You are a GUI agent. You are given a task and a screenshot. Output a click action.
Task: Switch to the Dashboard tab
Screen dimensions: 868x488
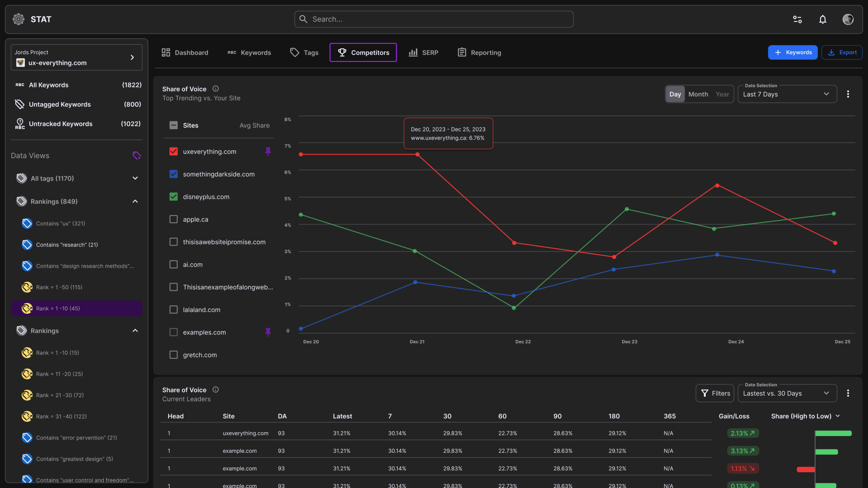coord(185,53)
